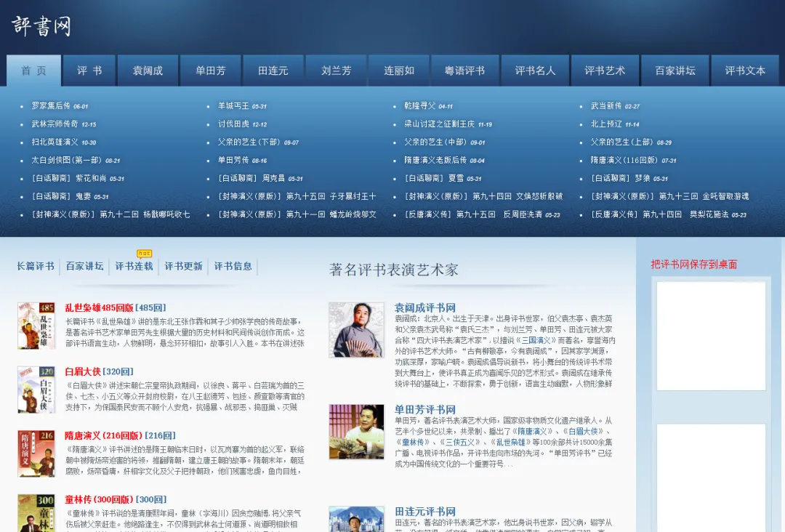Open 梁山讨寇之征剿王庆 link

(x=440, y=124)
